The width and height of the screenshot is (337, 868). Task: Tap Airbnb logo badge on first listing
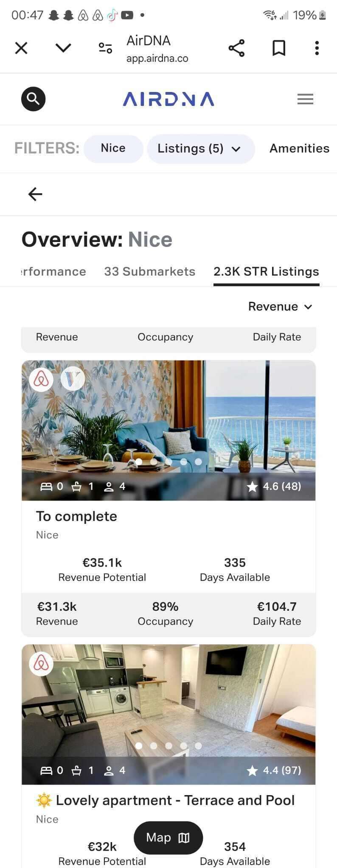point(41,379)
